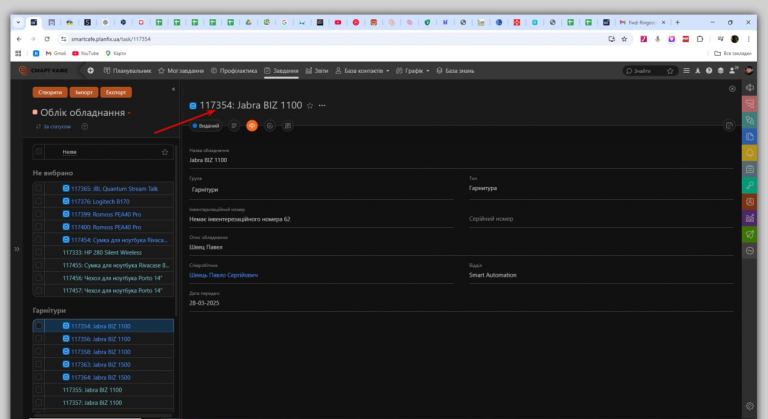Click the purple chart icon in the right sidebar
This screenshot has width=768, height=419.
[x=750, y=218]
